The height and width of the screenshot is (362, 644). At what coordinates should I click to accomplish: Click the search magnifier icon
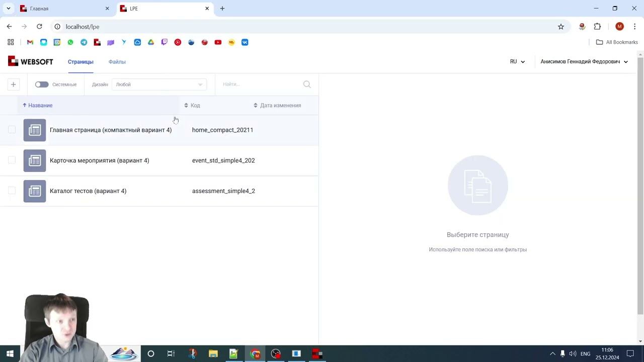point(307,84)
